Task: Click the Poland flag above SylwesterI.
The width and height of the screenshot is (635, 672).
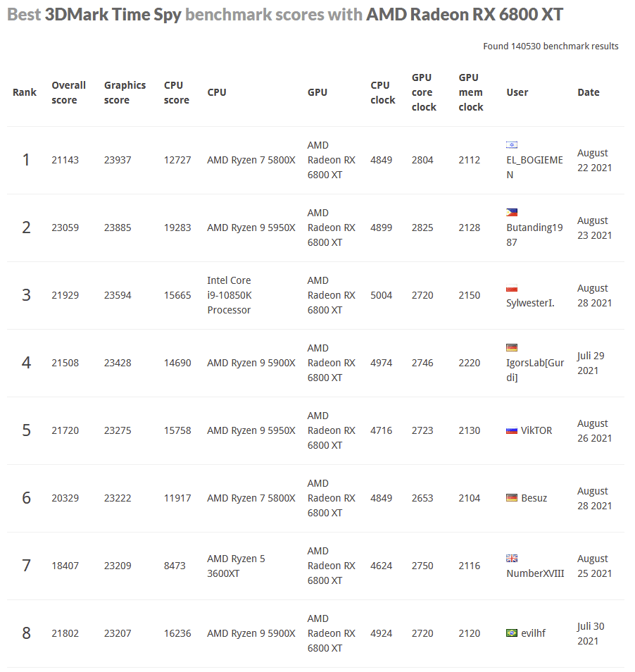Action: click(512, 288)
